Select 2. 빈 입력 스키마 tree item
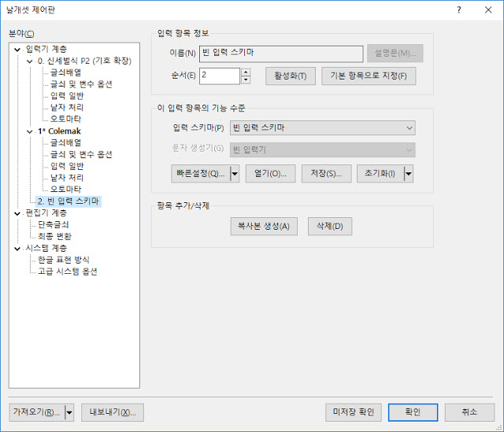 (x=69, y=201)
